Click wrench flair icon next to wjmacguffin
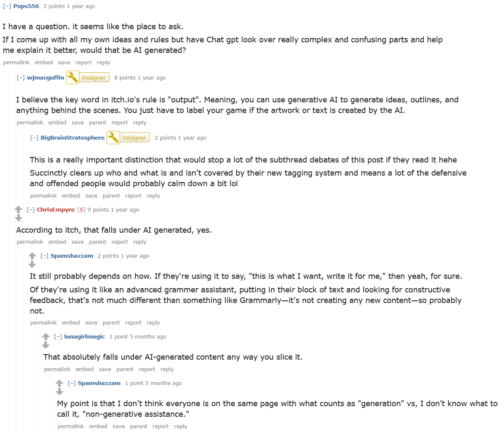This screenshot has width=504, height=432. point(73,77)
